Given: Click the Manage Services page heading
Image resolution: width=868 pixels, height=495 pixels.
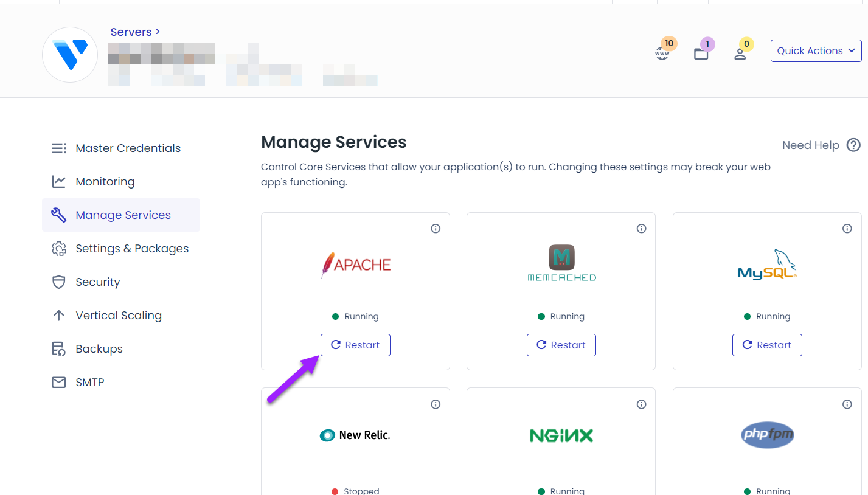Looking at the screenshot, I should (333, 142).
